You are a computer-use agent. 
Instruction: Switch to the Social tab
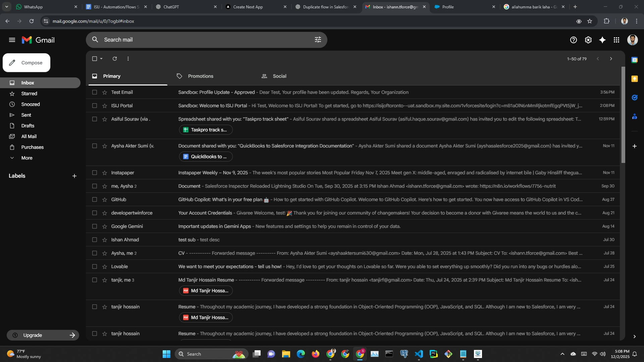pyautogui.click(x=279, y=76)
